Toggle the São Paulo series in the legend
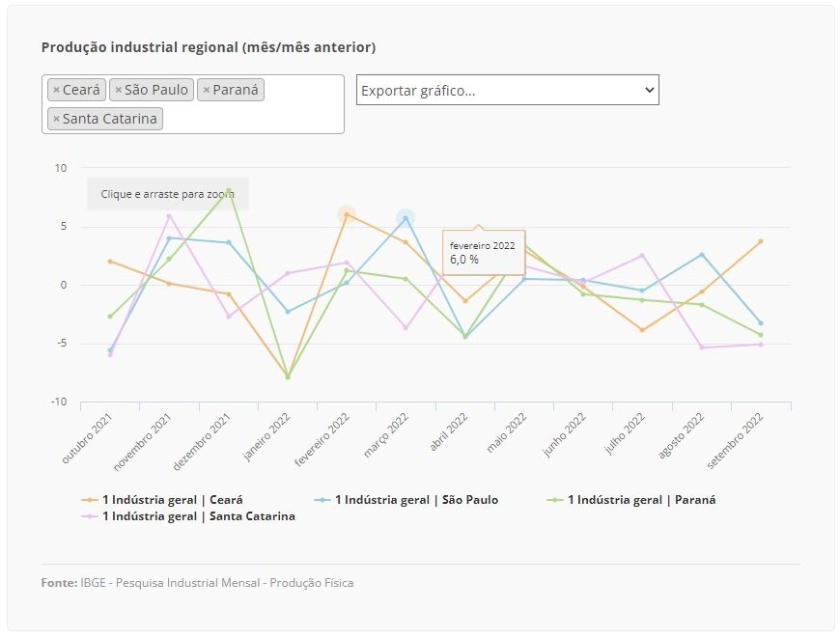This screenshot has width=840, height=638. tap(416, 500)
